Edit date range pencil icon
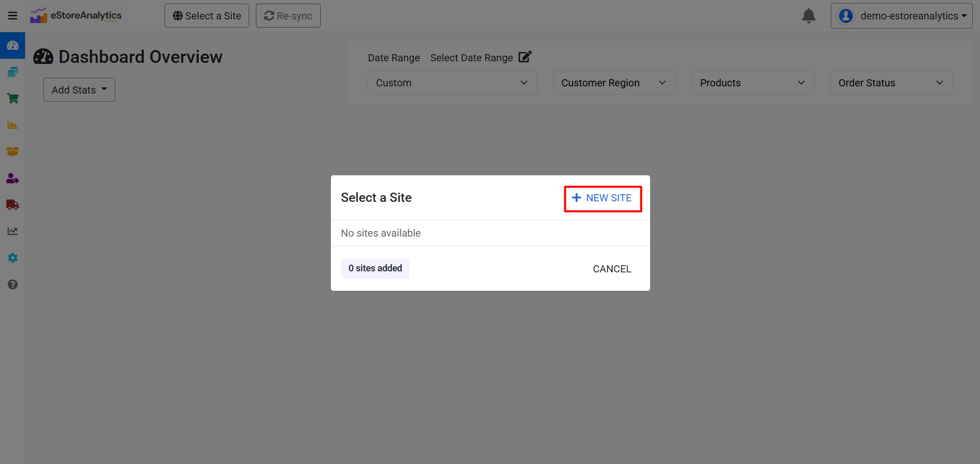 pyautogui.click(x=525, y=57)
